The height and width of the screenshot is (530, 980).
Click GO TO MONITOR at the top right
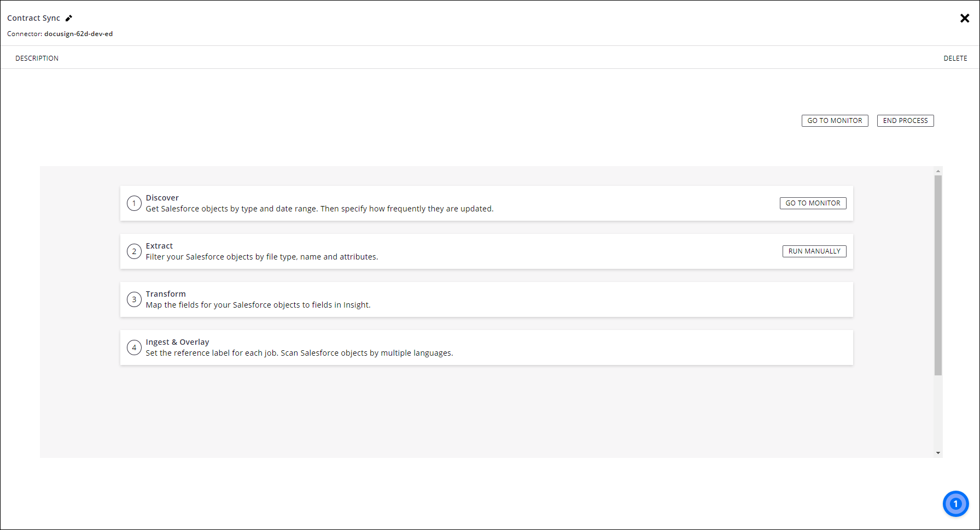835,120
